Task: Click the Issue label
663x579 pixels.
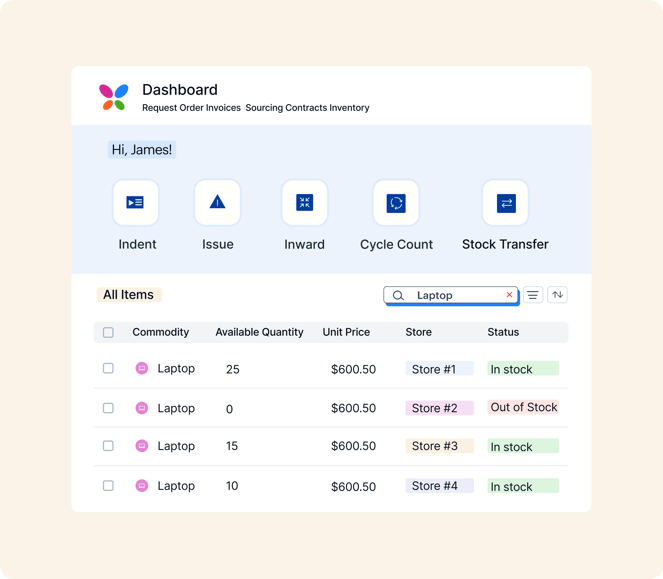Action: click(x=217, y=244)
